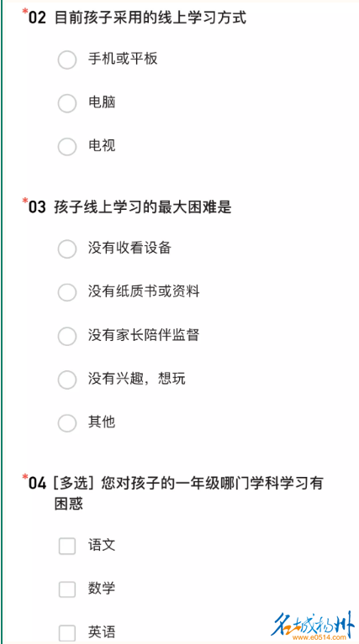Click the red asterisk beside question 03
The image size is (359, 644).
24,202
